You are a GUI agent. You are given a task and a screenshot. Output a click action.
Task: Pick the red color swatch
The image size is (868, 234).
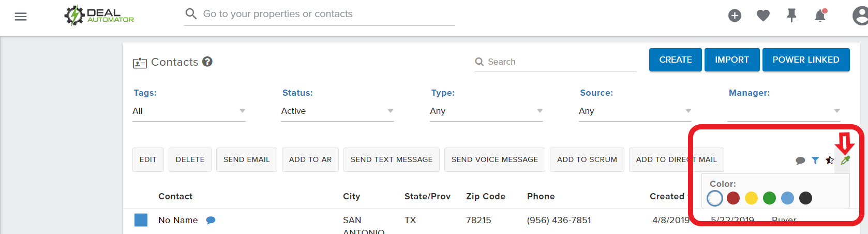point(733,198)
